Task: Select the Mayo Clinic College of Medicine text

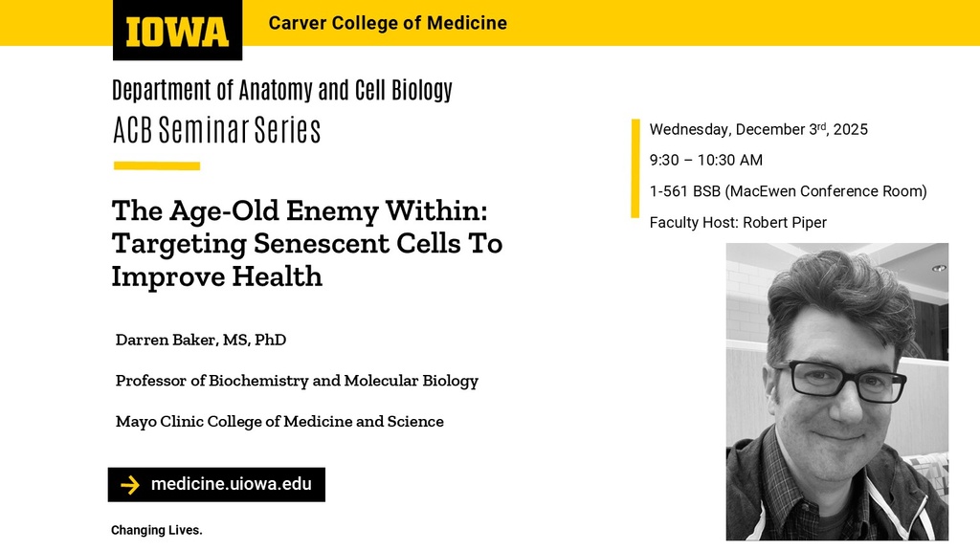Action: coord(279,422)
